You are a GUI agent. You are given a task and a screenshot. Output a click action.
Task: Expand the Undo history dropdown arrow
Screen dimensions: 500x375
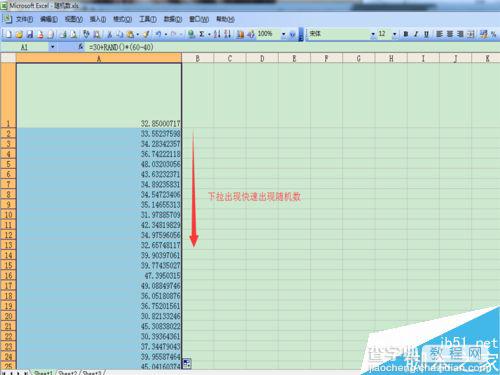tap(166, 34)
